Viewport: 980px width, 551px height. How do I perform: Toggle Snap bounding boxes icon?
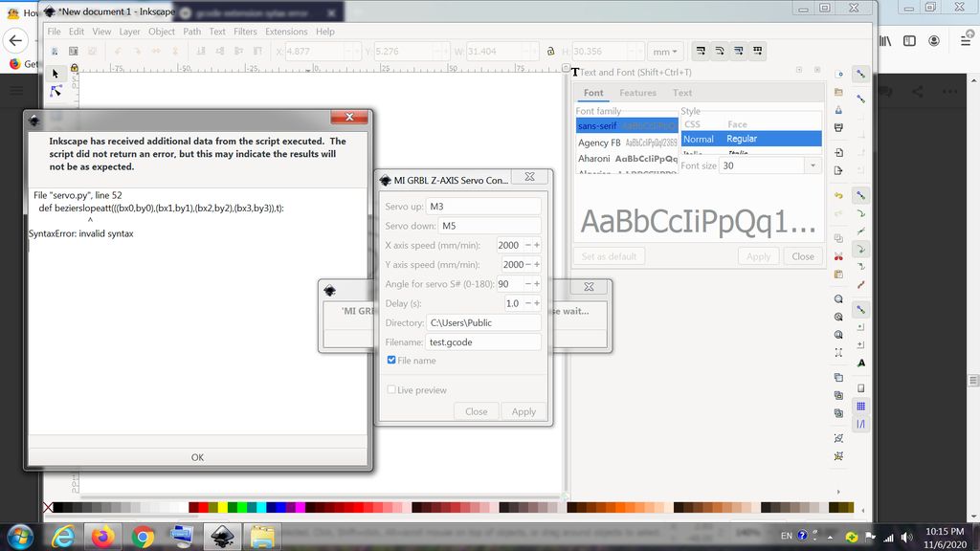tap(861, 99)
